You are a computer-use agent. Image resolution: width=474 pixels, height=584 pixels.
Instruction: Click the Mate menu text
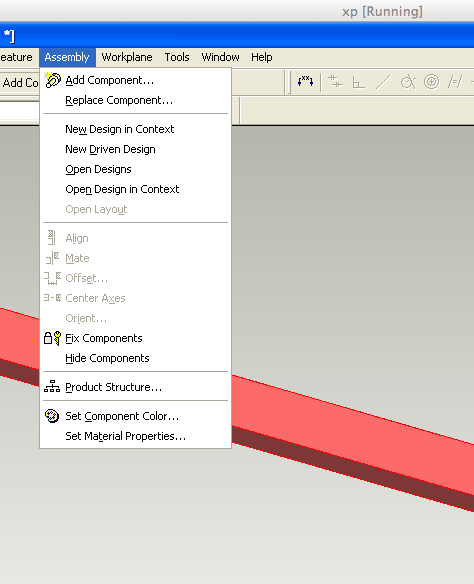pyautogui.click(x=77, y=258)
